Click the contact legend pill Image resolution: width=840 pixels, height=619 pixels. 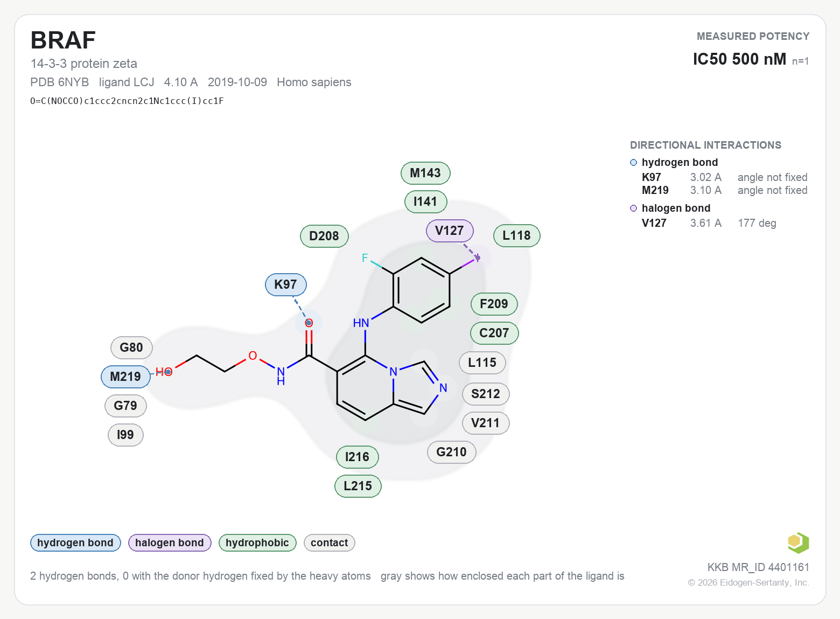(x=330, y=543)
